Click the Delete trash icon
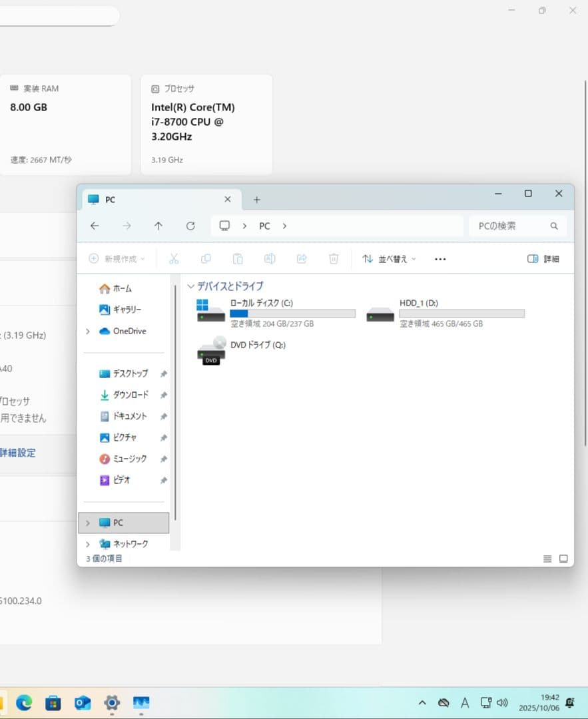The width and height of the screenshot is (588, 719). (x=334, y=258)
